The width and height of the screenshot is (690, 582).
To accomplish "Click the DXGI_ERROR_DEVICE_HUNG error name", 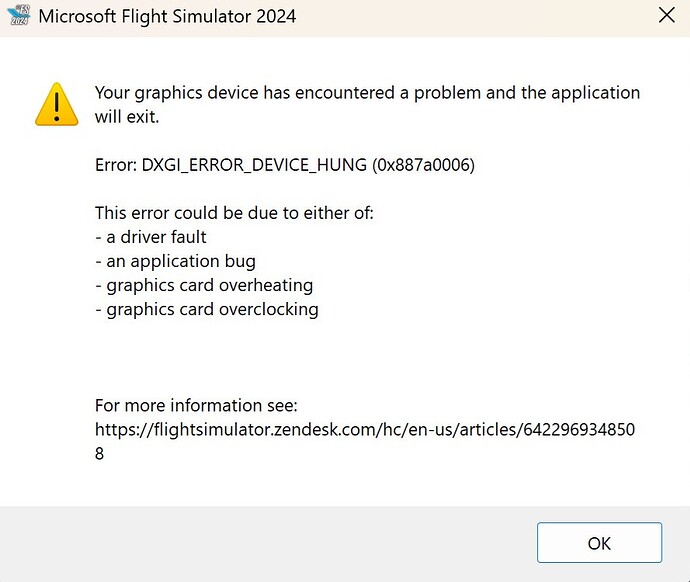I will tap(254, 165).
